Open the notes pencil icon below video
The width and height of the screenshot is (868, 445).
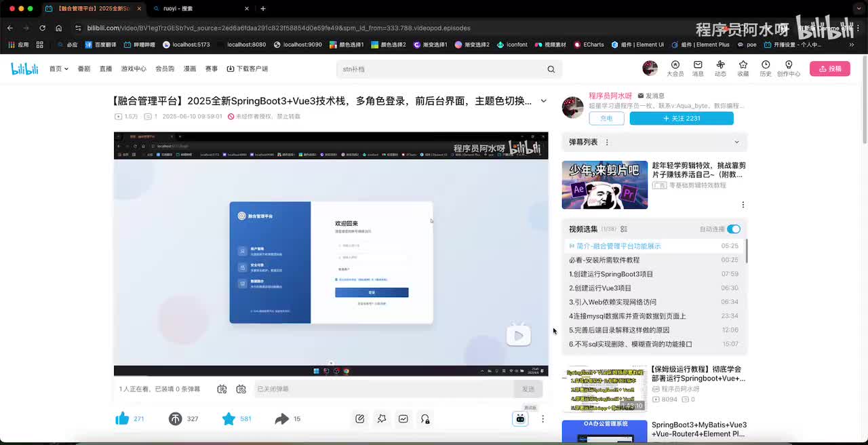pyautogui.click(x=360, y=419)
